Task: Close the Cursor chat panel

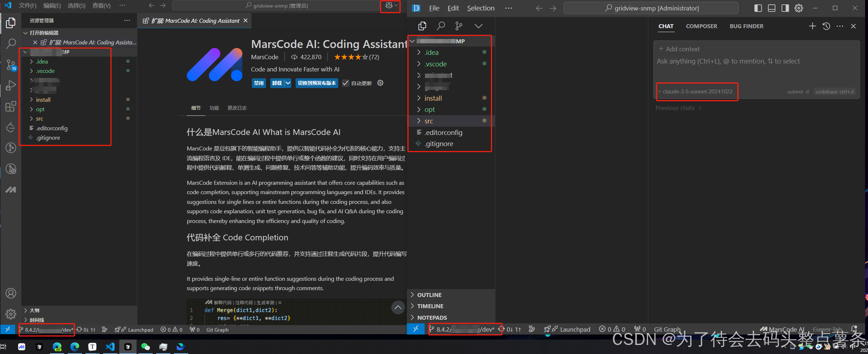Action: [854, 26]
